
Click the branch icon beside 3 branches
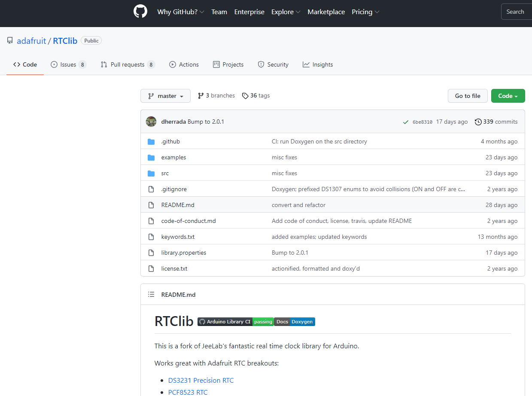(201, 96)
